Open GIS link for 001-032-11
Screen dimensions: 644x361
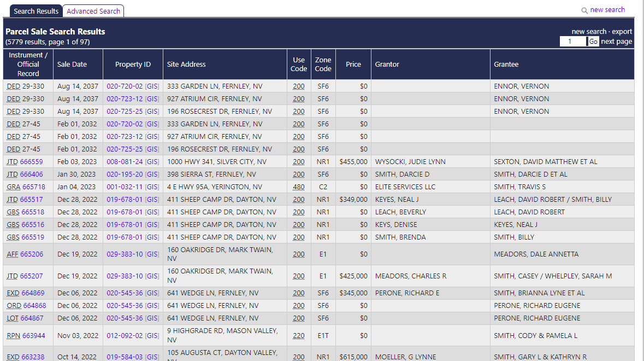pyautogui.click(x=152, y=187)
